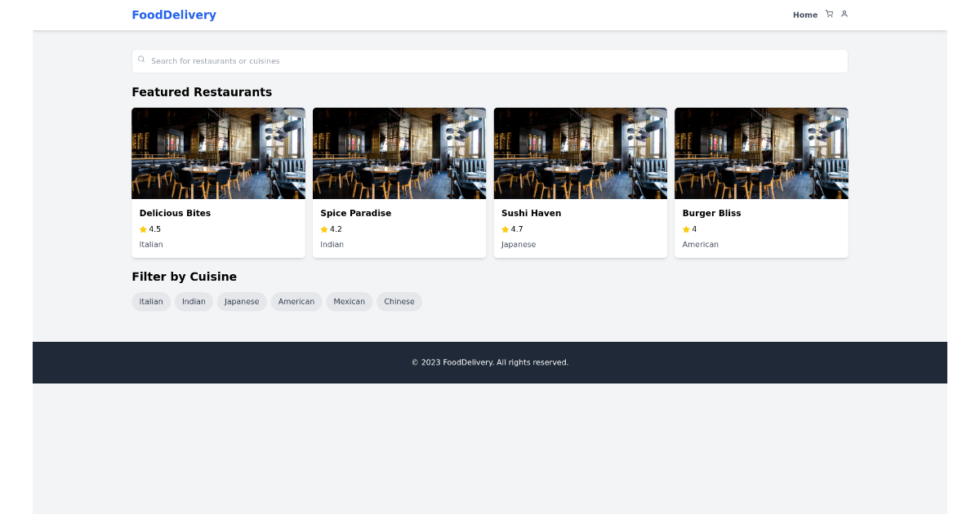Viewport: 980px width, 514px height.
Task: Click the star rating on Sushi Haven
Action: point(505,229)
